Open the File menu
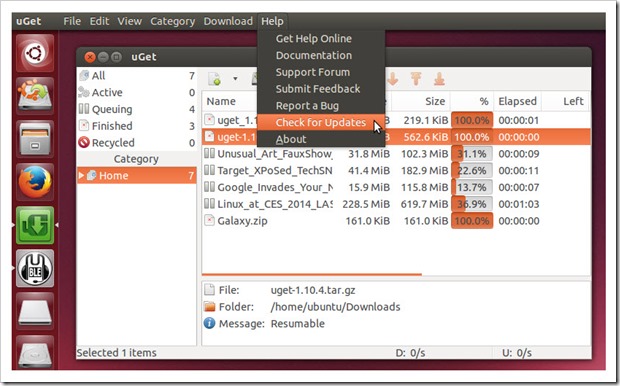The image size is (620, 386). [x=72, y=21]
